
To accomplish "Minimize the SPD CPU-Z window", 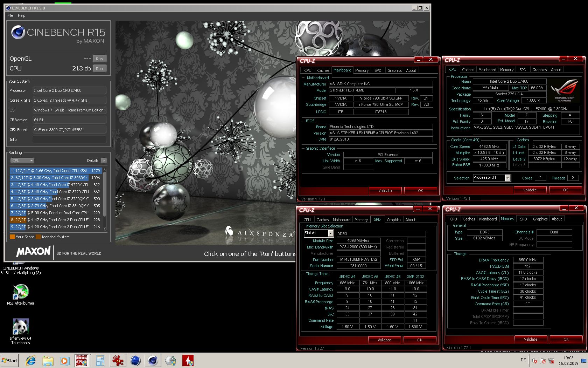I will tap(418, 209).
